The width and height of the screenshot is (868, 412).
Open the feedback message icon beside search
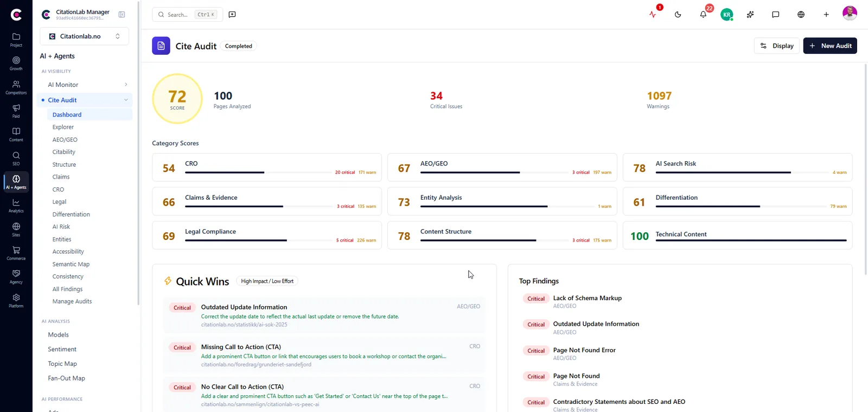coord(232,15)
